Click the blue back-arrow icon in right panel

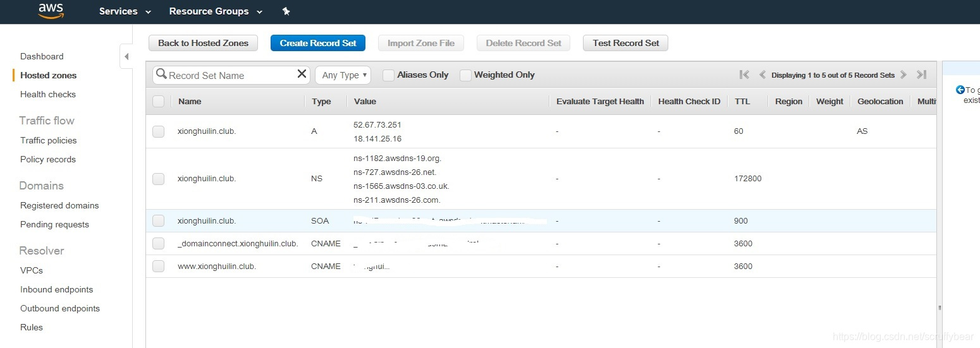point(960,90)
